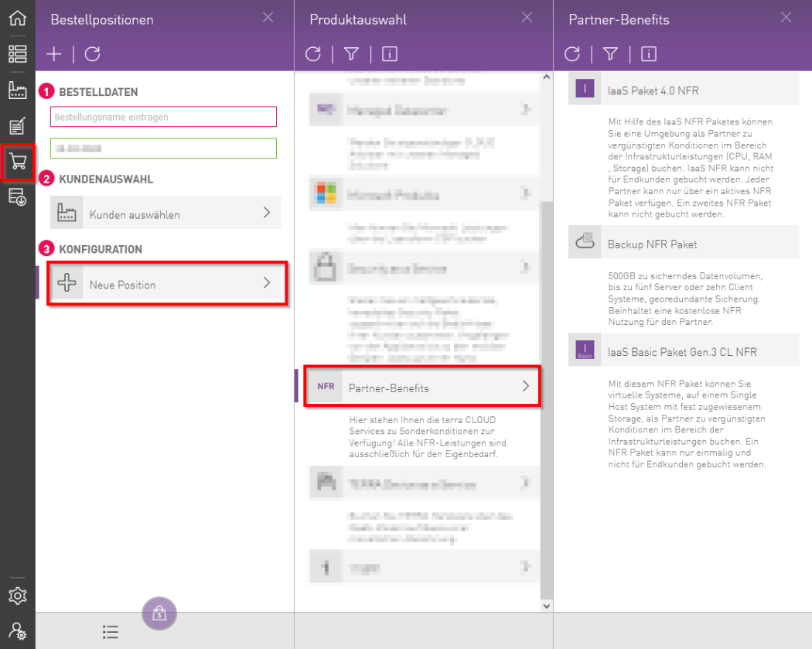This screenshot has width=812, height=649.
Task: Open the list view icon at bottom
Action: click(111, 631)
